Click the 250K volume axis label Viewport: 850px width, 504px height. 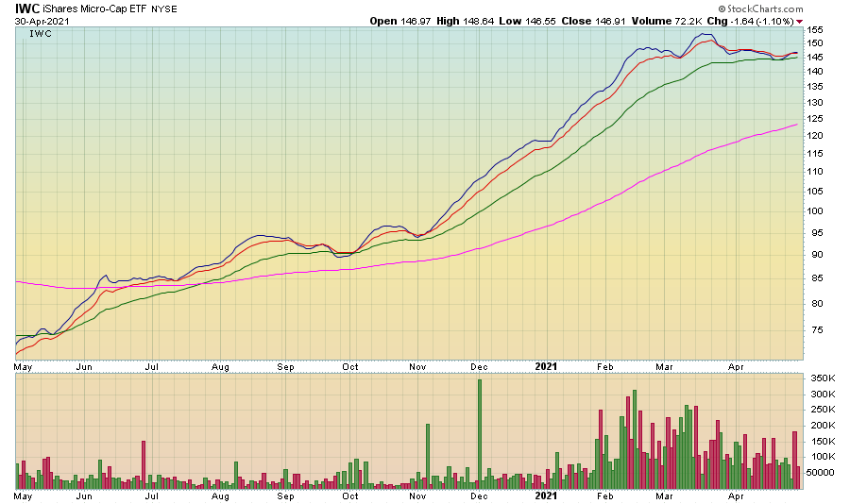(x=823, y=411)
